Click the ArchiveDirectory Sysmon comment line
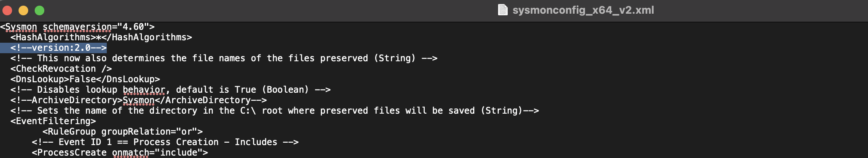The image size is (868, 158). point(139,100)
